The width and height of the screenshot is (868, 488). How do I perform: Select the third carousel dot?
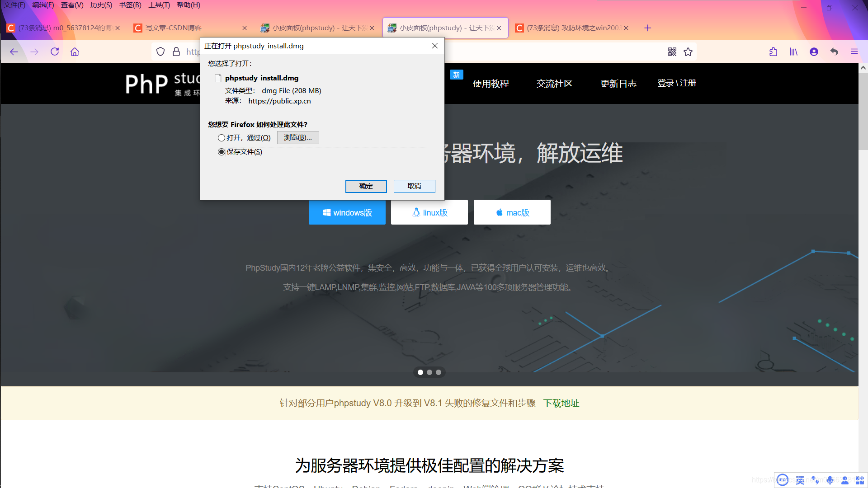click(x=439, y=372)
